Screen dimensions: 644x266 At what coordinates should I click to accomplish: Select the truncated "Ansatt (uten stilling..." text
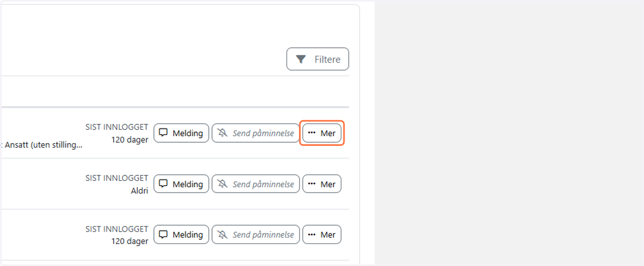coord(43,145)
